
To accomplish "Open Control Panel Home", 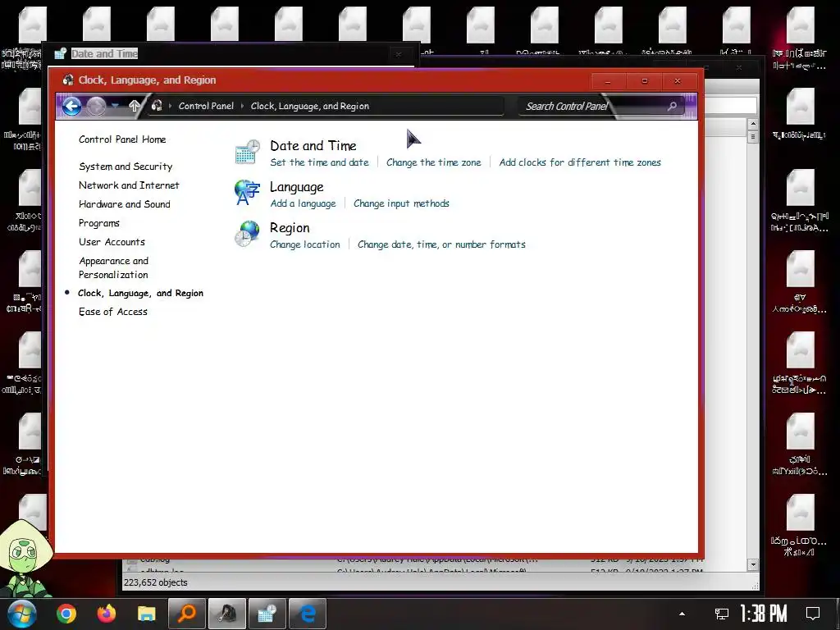I will pos(122,139).
